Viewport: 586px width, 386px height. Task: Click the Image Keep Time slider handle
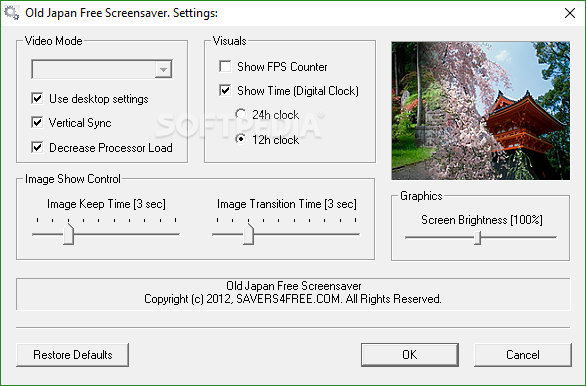[68, 234]
